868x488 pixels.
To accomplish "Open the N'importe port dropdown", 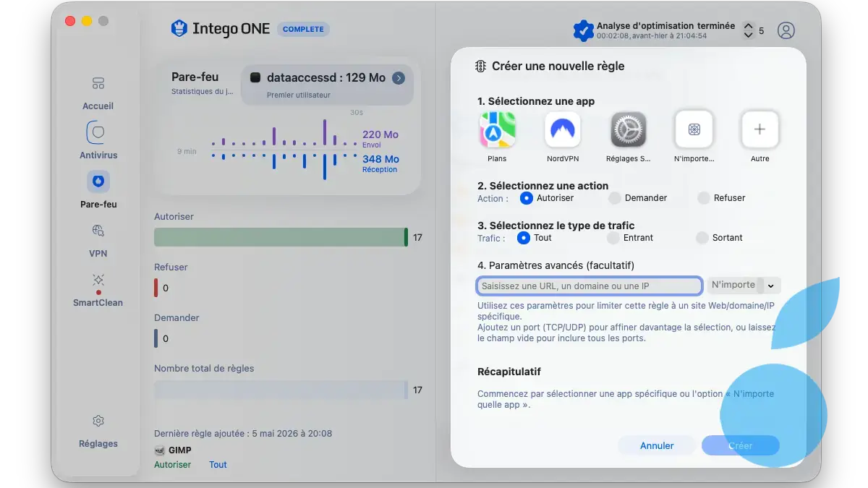I will coord(744,285).
